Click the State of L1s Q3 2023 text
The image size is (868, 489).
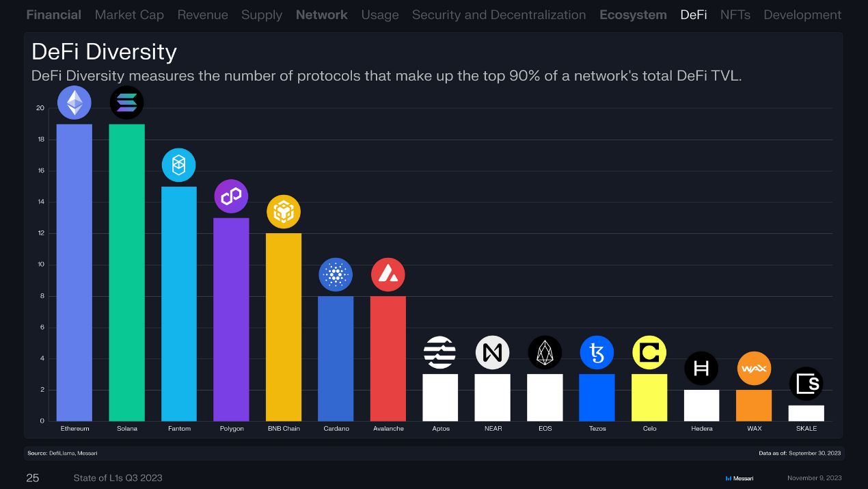118,478
